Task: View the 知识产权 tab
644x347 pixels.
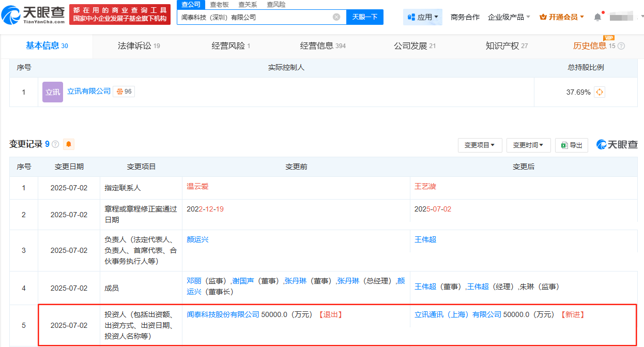Action: click(x=507, y=46)
